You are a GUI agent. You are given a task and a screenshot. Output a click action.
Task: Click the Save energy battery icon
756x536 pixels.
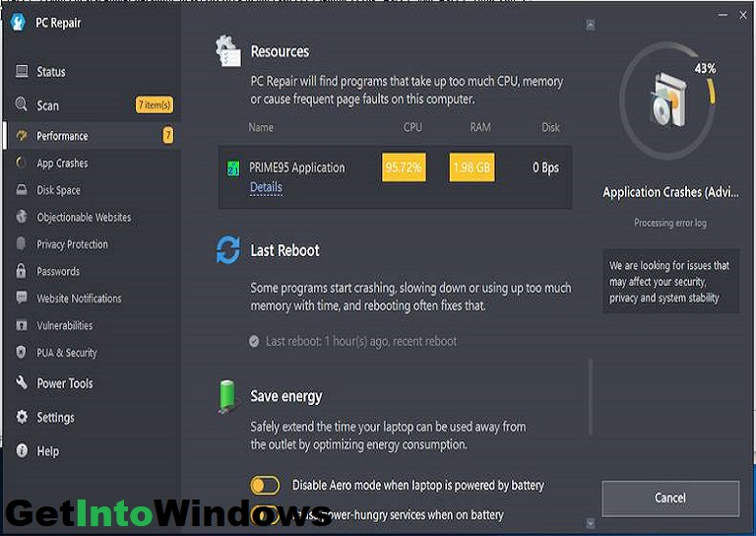click(x=227, y=396)
